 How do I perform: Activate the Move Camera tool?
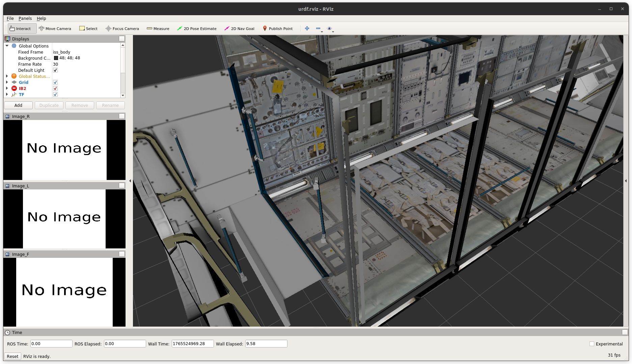click(x=55, y=28)
